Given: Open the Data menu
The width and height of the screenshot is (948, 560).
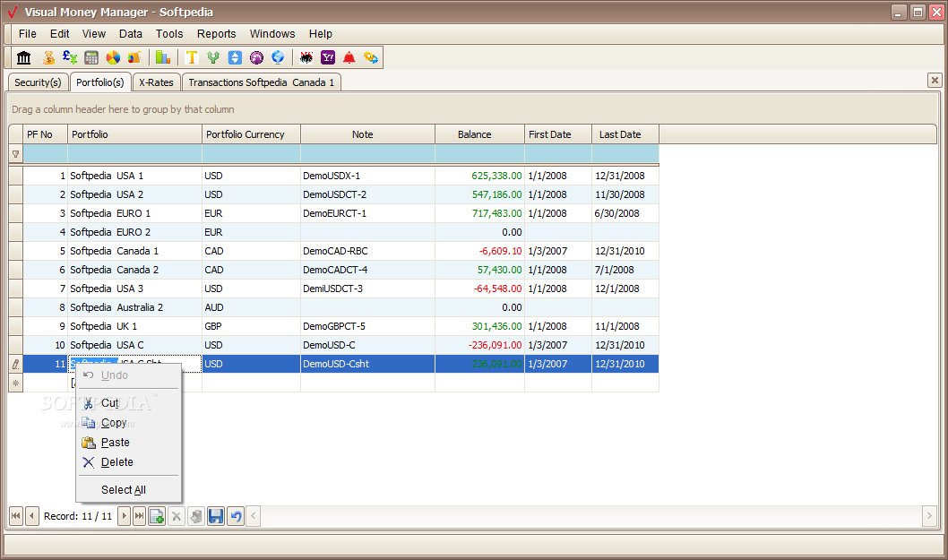Looking at the screenshot, I should pos(131,34).
